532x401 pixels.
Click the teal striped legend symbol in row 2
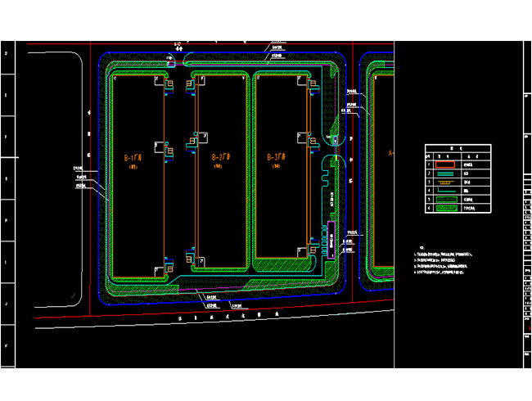[x=445, y=173]
